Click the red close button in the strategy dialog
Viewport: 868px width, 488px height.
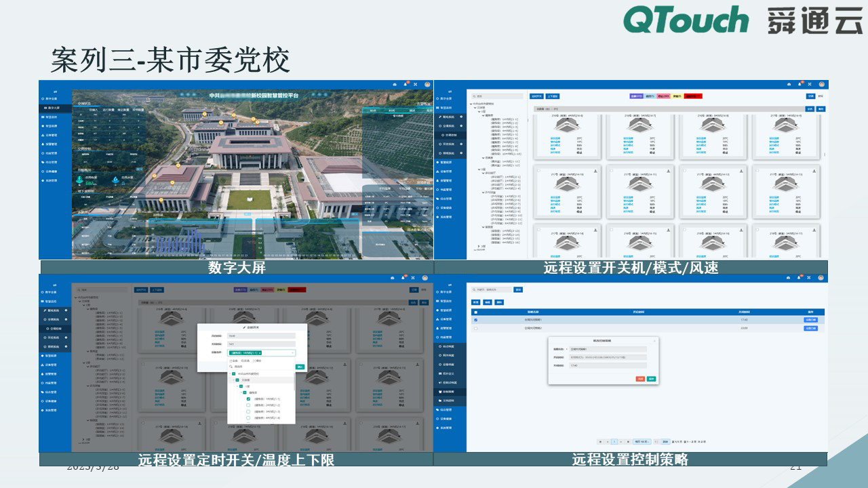pyautogui.click(x=639, y=379)
